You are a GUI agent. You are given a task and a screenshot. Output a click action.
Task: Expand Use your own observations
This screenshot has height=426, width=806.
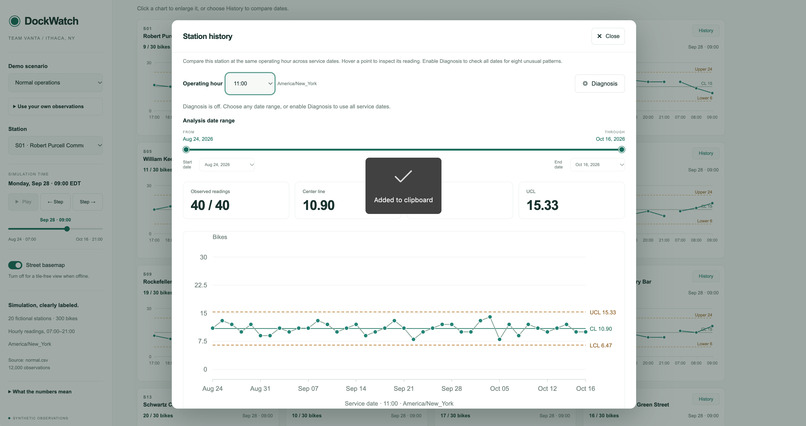click(56, 106)
